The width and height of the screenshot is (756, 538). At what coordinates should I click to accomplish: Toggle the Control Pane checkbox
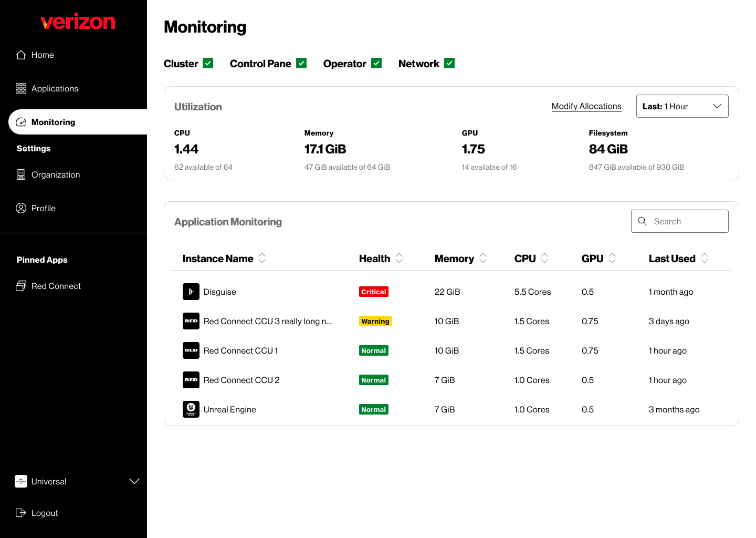(301, 63)
